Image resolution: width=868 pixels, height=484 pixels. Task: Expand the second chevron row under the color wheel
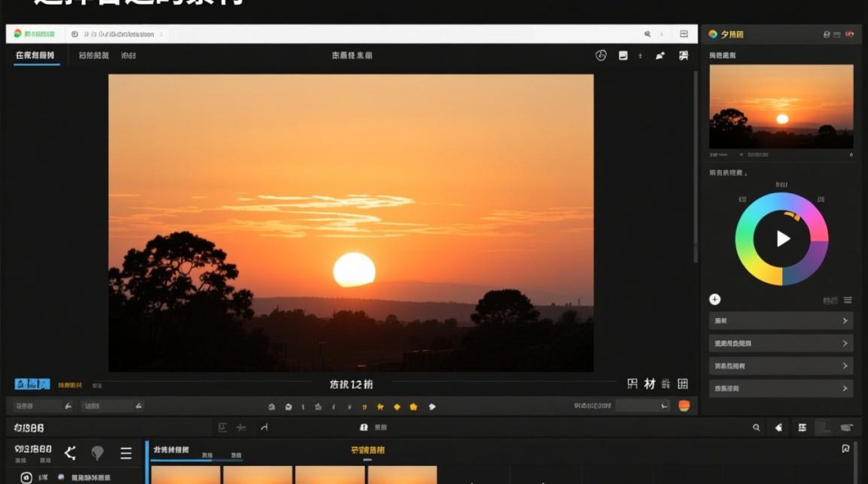[781, 343]
